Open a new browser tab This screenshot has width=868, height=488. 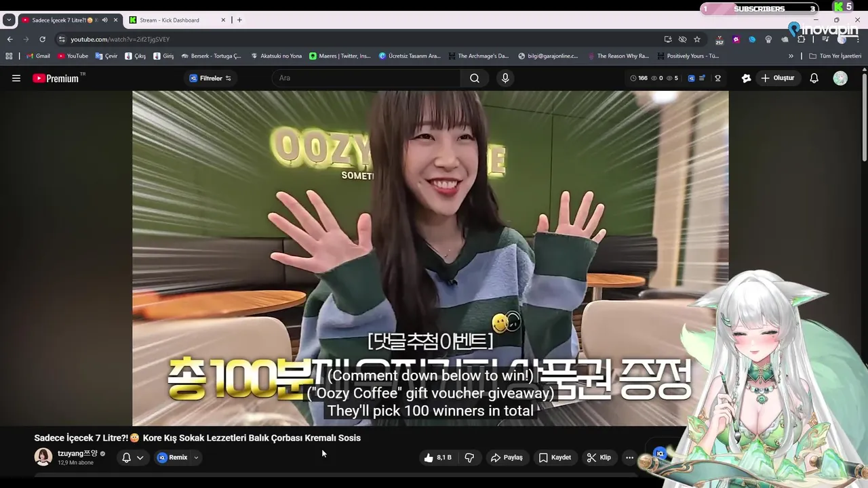coord(239,20)
